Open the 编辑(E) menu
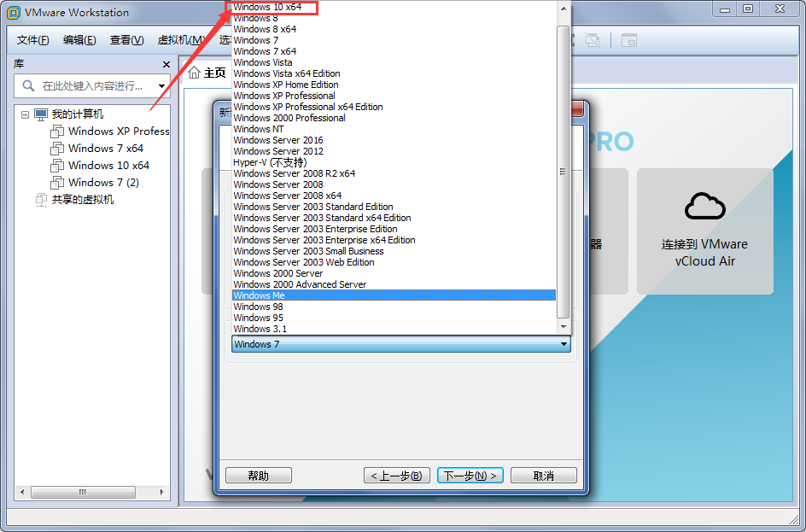 79,40
